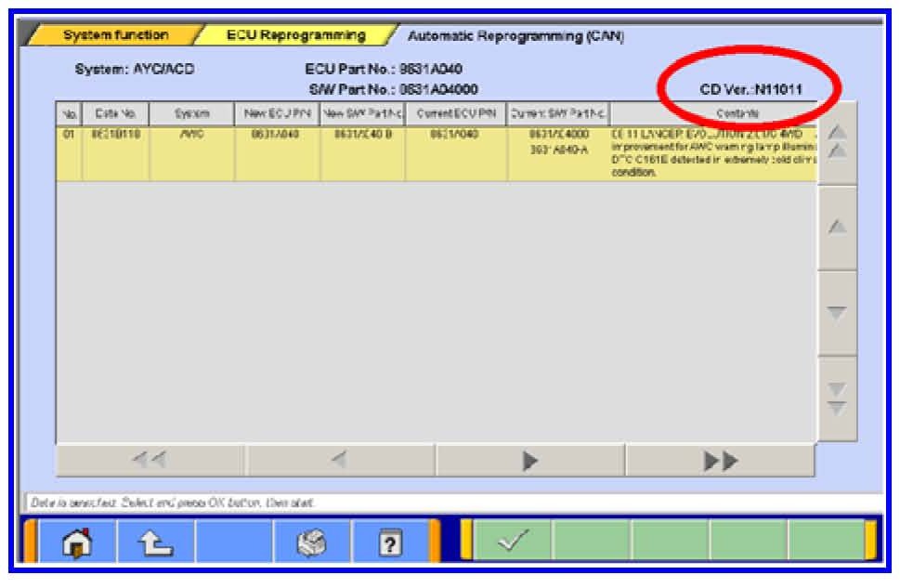Skip to last page with double-right arrow

point(720,460)
